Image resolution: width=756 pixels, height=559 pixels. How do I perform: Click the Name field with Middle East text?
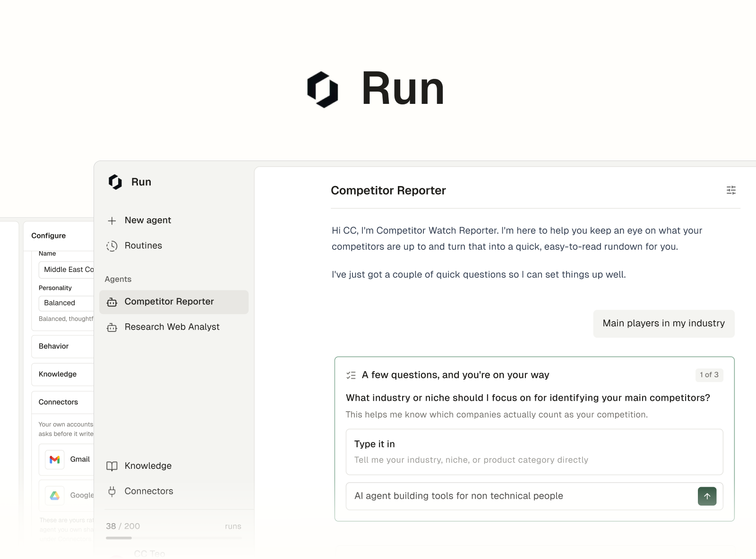[66, 270]
